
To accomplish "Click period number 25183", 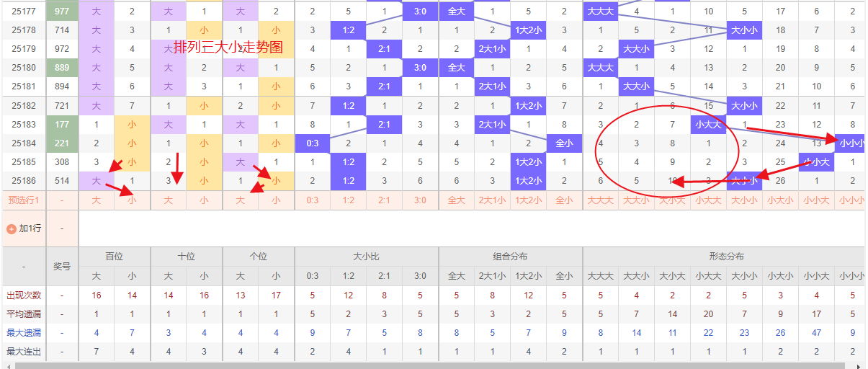I will click(24, 124).
